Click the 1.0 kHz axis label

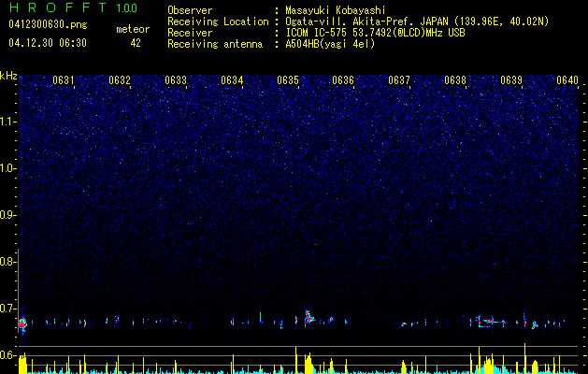point(8,168)
